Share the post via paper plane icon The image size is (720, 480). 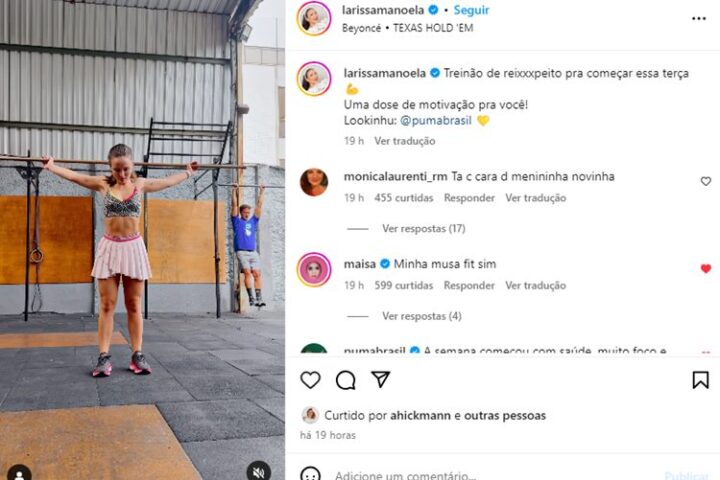[381, 379]
